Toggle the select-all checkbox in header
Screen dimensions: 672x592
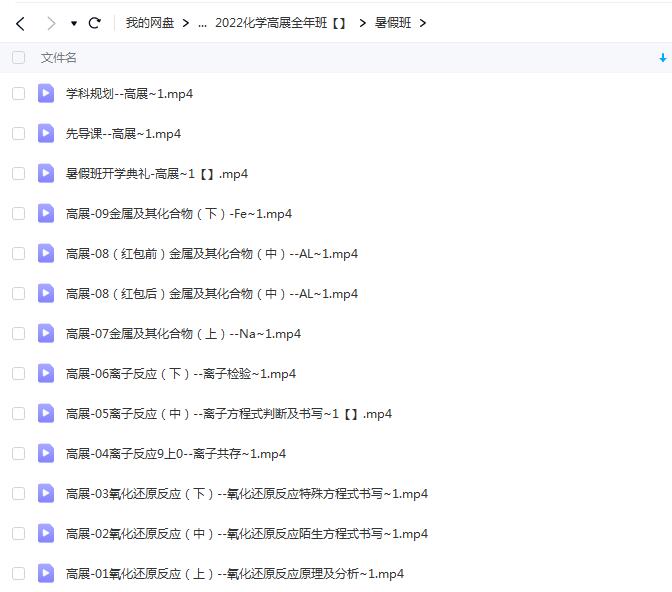18,58
